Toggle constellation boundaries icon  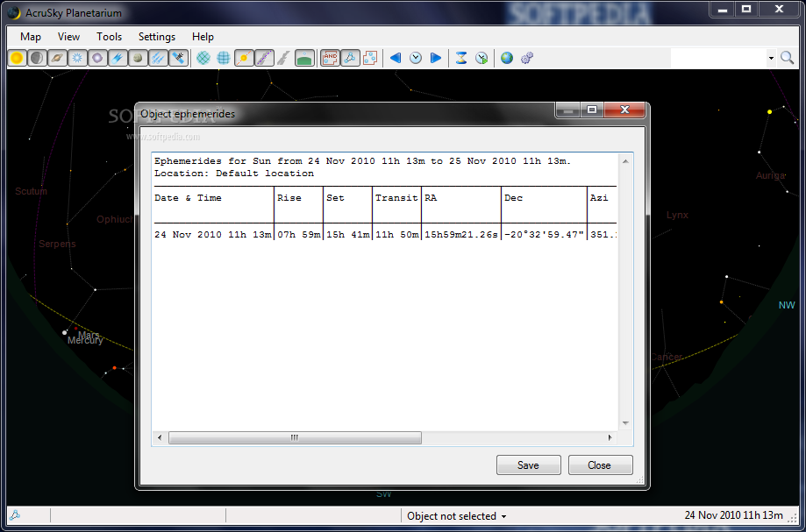pos(369,58)
